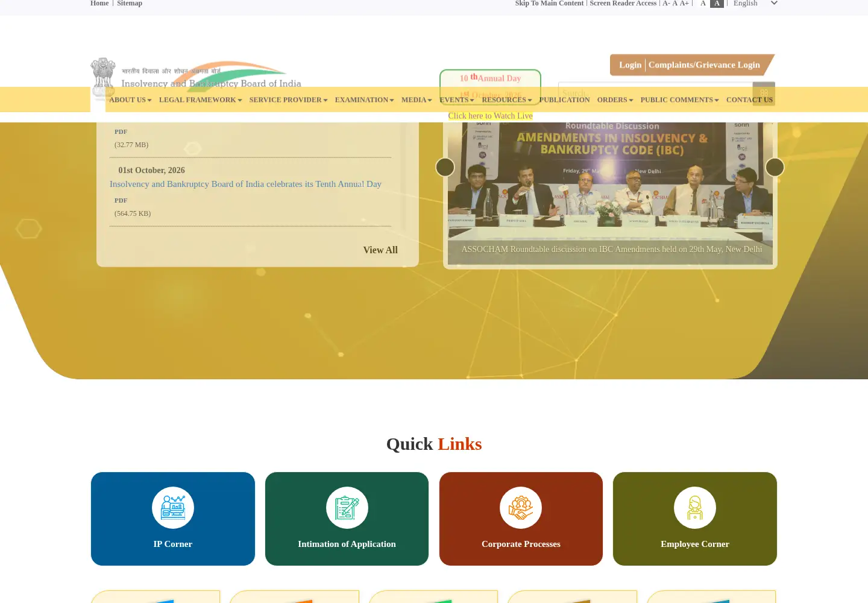Screen dimensions: 868x603
Task: Open Complaints/Grievance Login
Action: point(704,65)
